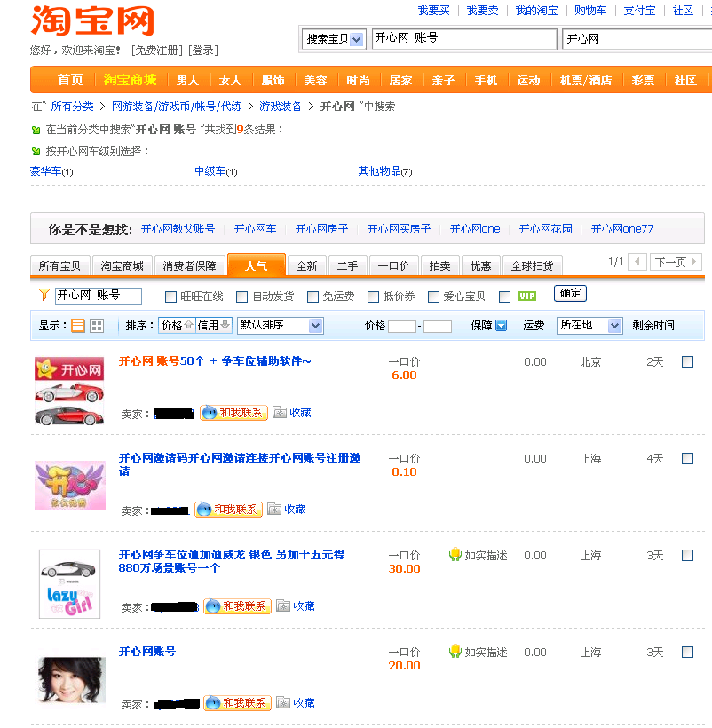
Task: Select checkbox for the 20.00 开心网账号 row
Action: click(x=687, y=653)
